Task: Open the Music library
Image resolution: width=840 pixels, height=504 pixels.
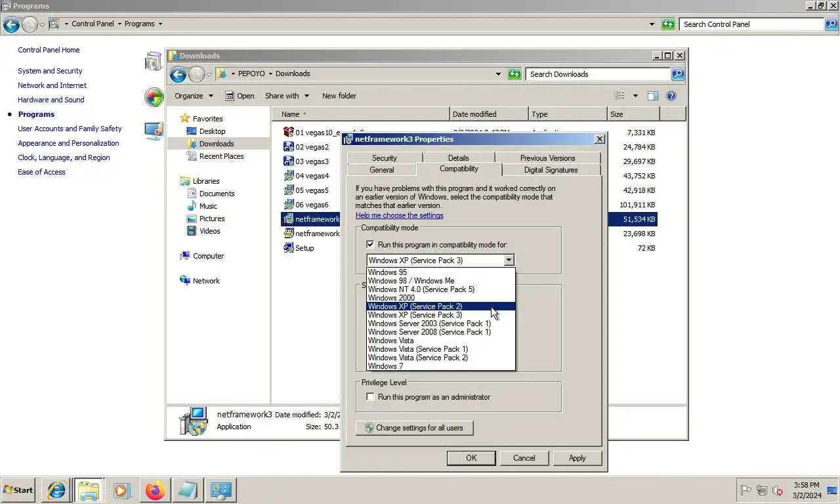Action: pos(202,206)
